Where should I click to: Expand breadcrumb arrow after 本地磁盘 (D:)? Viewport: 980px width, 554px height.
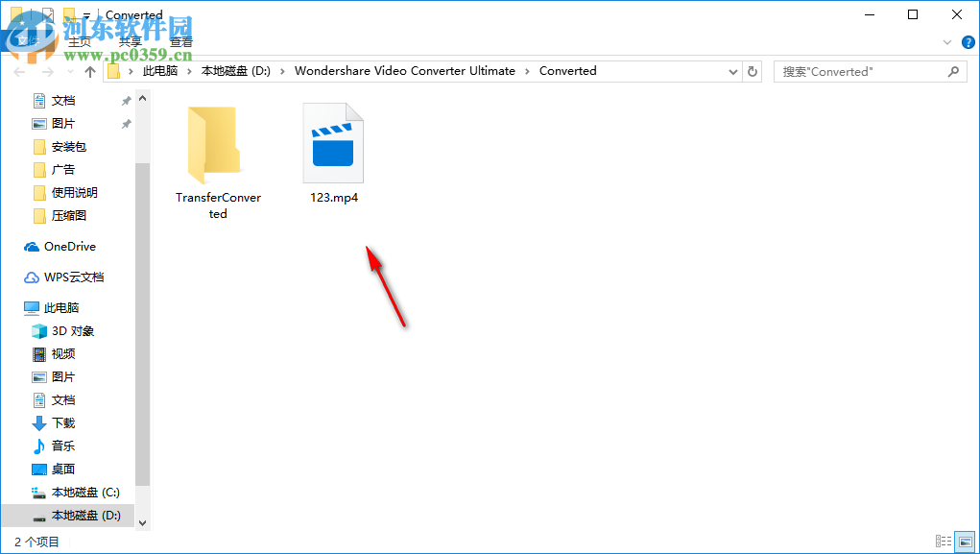pyautogui.click(x=282, y=71)
